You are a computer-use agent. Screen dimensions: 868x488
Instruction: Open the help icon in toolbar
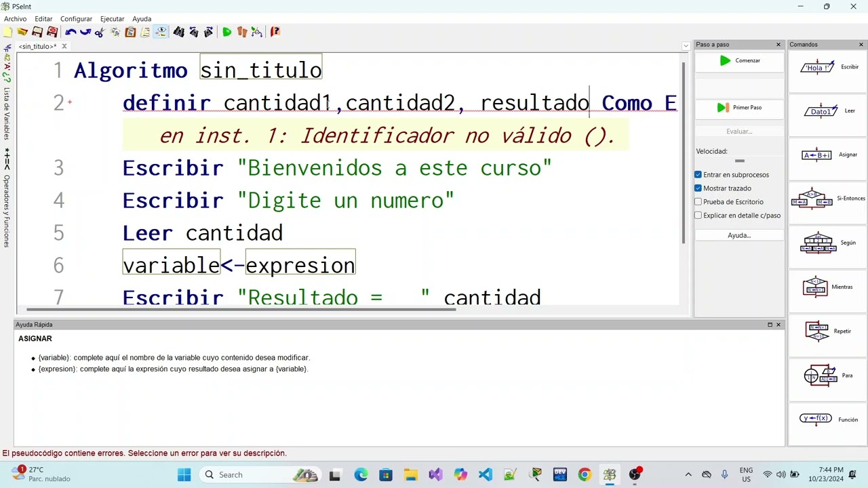[275, 32]
